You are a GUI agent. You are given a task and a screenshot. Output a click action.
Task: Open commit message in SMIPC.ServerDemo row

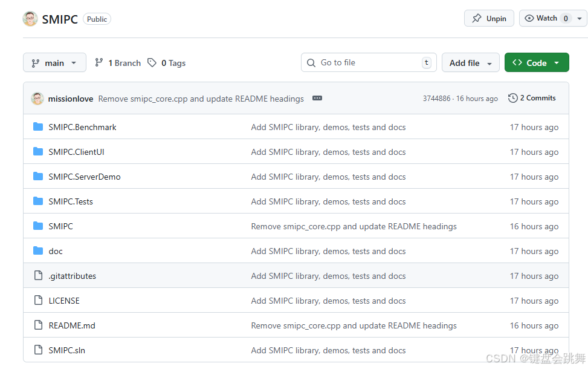click(329, 177)
